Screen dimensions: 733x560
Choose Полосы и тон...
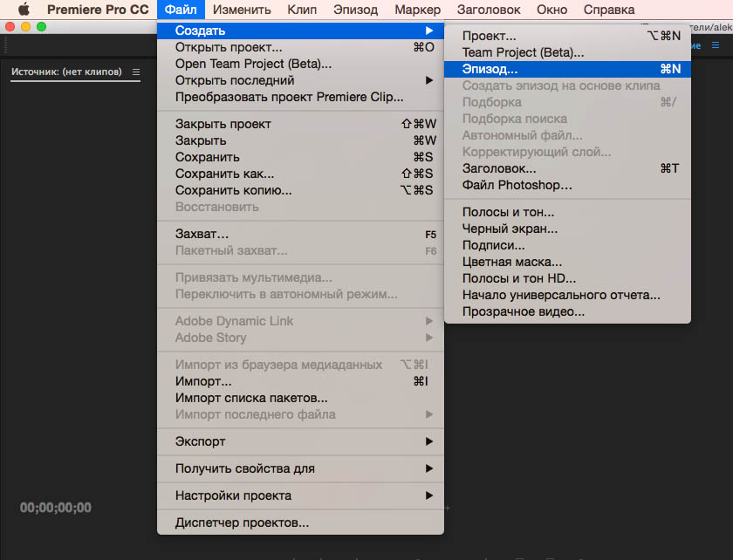point(567,212)
